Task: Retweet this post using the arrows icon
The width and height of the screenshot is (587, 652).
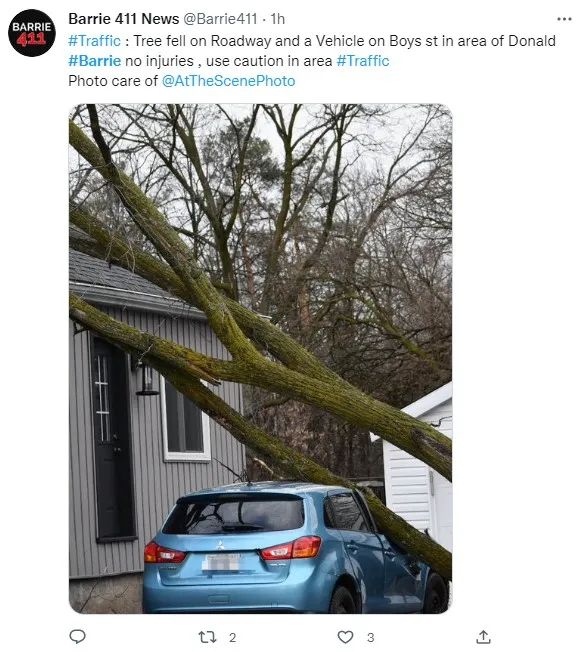Action: [207, 637]
